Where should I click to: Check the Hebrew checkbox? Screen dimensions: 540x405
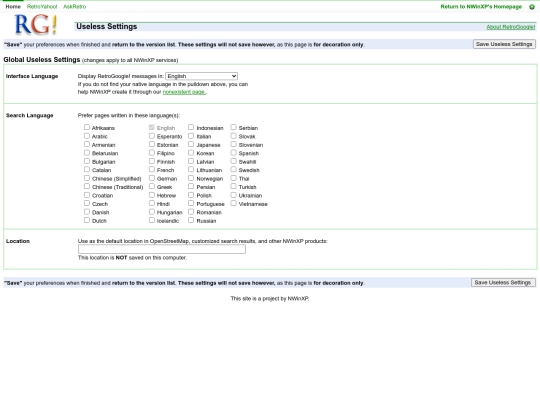click(x=152, y=195)
